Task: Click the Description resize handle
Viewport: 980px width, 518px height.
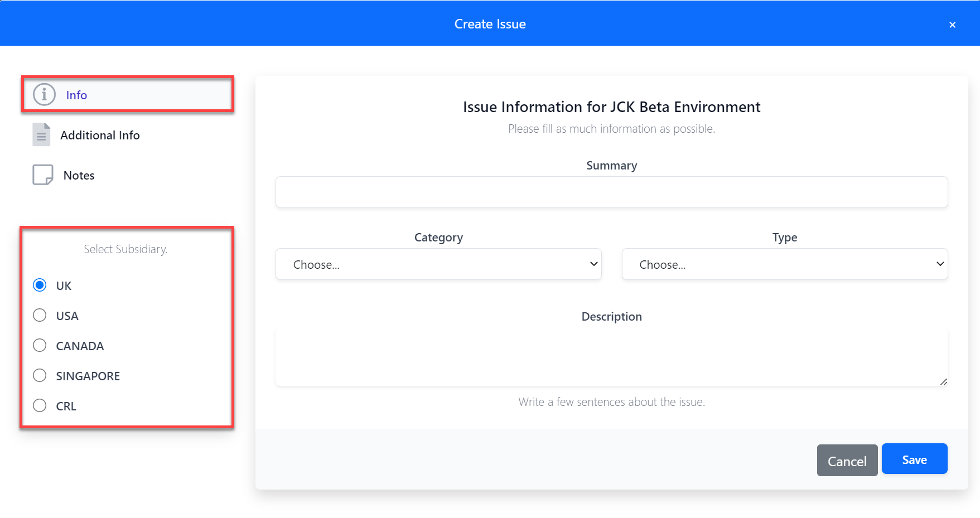Action: pos(943,382)
